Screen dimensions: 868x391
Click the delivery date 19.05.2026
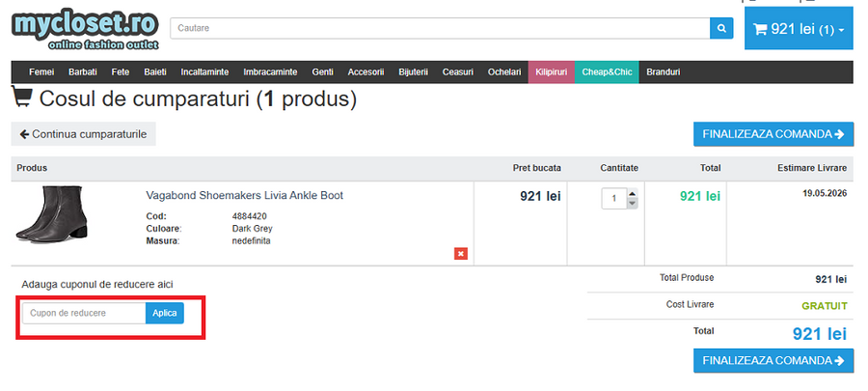coord(825,193)
